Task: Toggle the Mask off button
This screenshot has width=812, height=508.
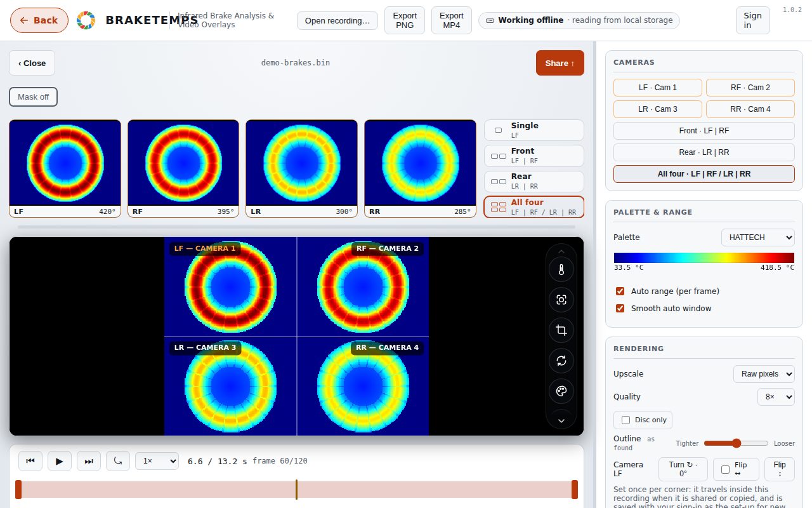Action: pyautogui.click(x=33, y=97)
